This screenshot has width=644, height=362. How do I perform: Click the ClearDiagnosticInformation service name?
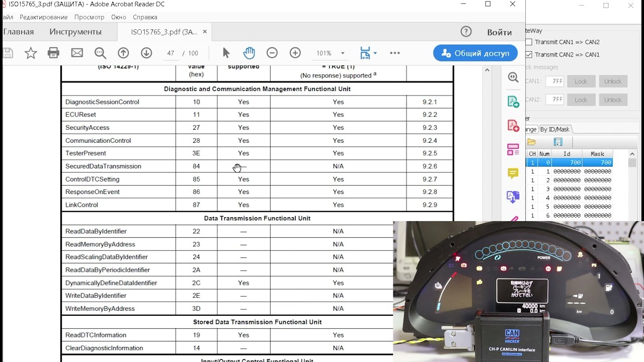point(104,348)
